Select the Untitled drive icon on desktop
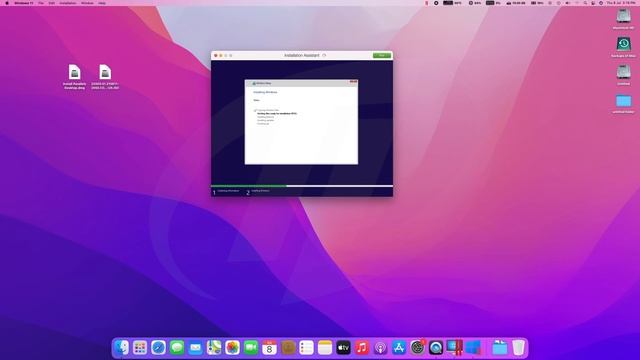The height and width of the screenshot is (360, 640). (623, 75)
